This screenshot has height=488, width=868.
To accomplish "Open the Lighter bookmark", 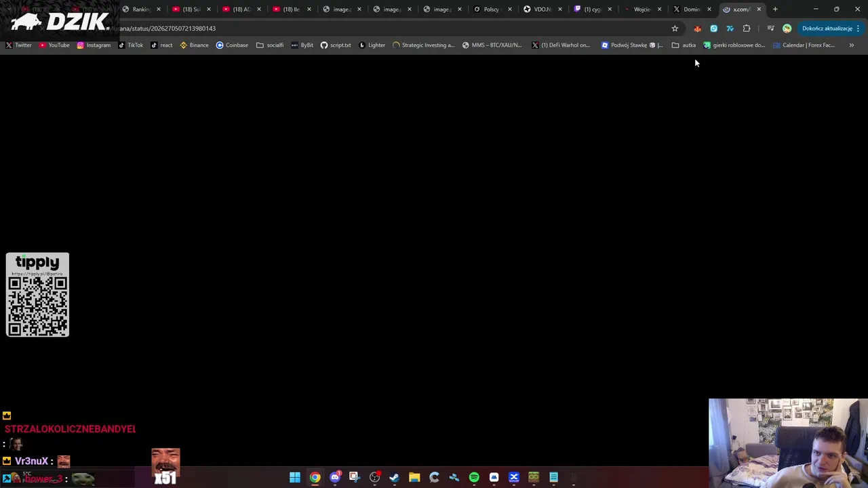I will pyautogui.click(x=372, y=45).
